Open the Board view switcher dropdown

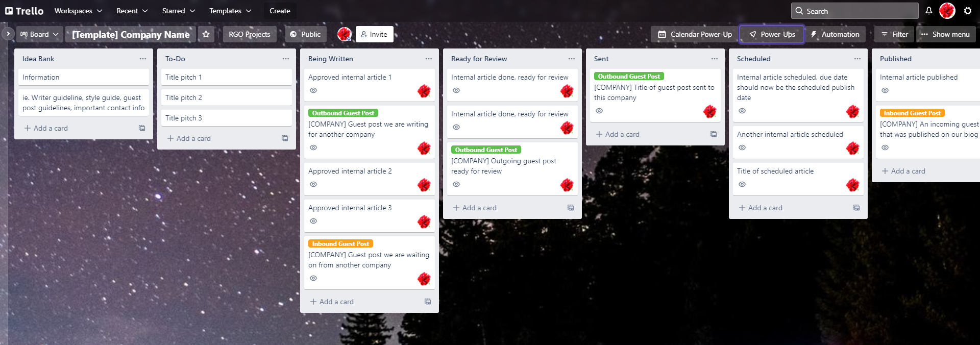39,34
